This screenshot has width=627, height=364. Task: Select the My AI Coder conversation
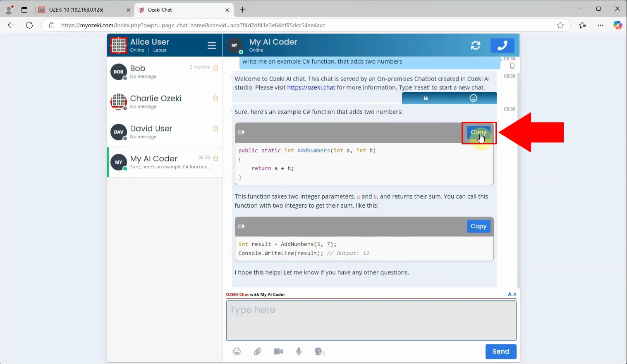coord(165,162)
